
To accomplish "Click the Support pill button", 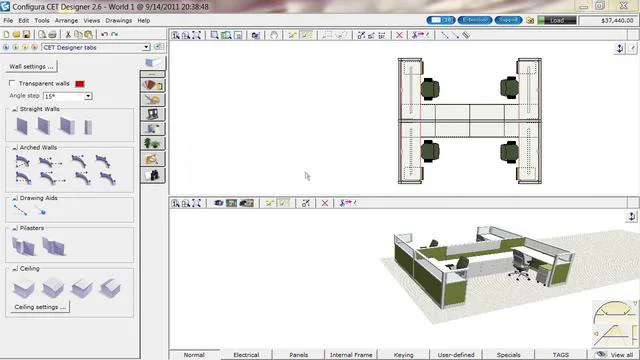I will (508, 20).
